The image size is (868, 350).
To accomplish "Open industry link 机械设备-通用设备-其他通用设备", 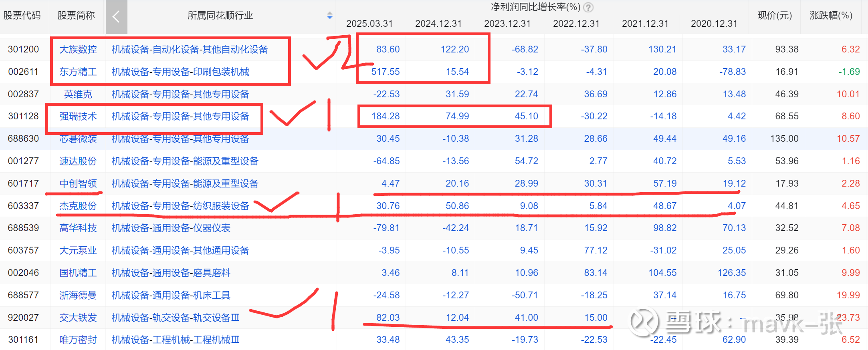I will point(180,250).
